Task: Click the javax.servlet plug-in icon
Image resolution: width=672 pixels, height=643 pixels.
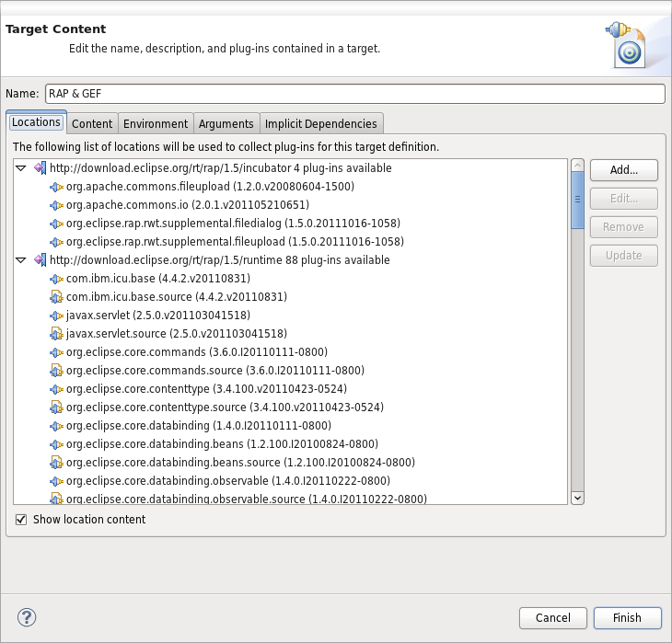Action: 56,316
